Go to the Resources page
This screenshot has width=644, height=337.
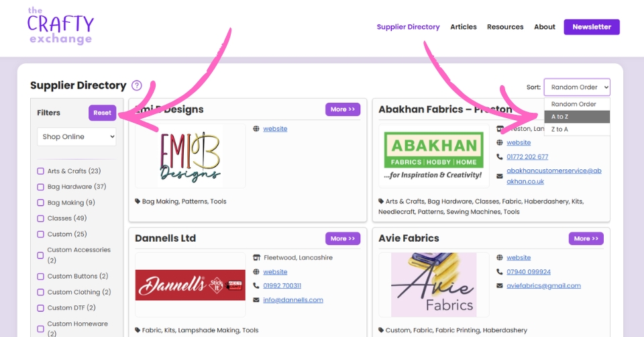[505, 27]
